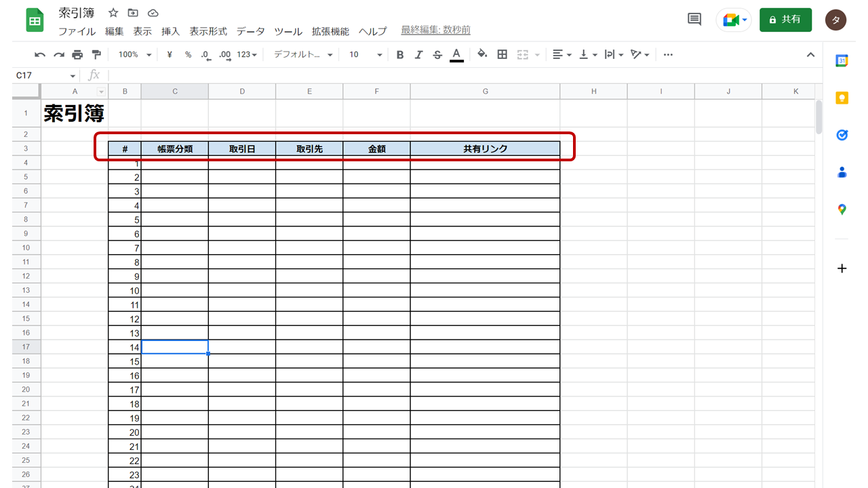Click the redo icon
Viewport: 868px width, 488px height.
(59, 55)
